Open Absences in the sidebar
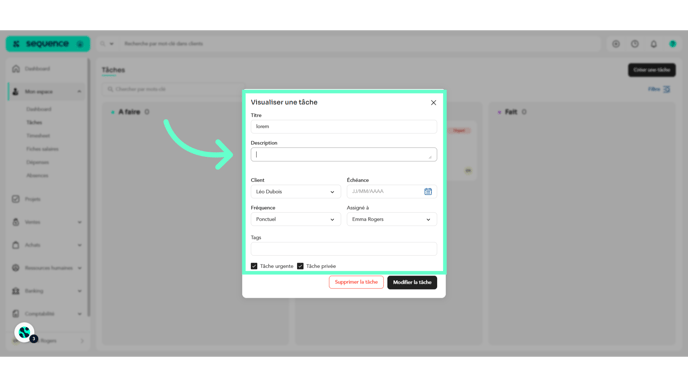 (37, 176)
